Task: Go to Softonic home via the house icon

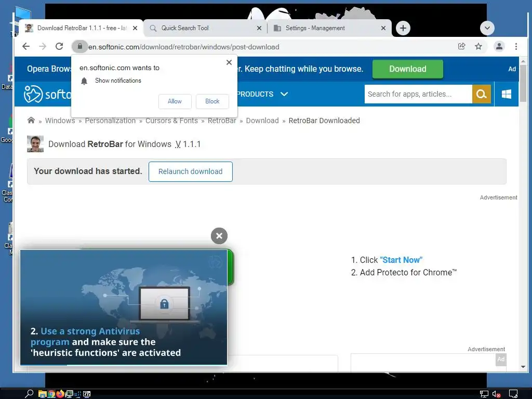Action: pos(31,120)
